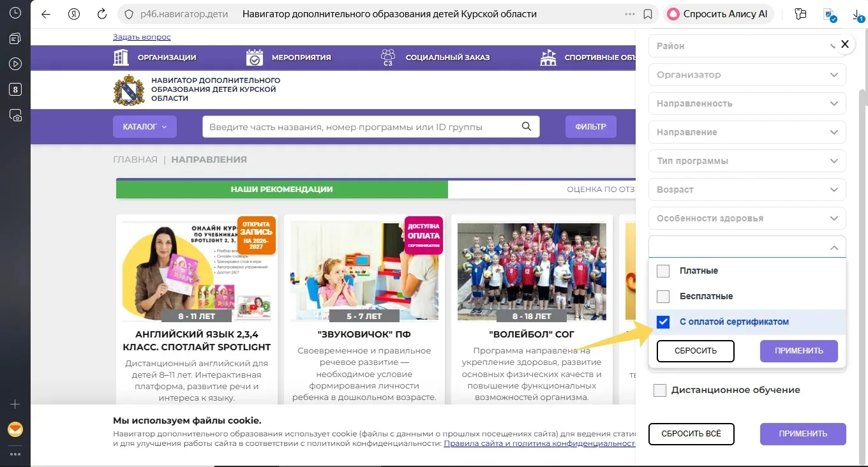The height and width of the screenshot is (467, 868).
Task: Open the tabs panel icon in sidebar
Action: (15, 39)
